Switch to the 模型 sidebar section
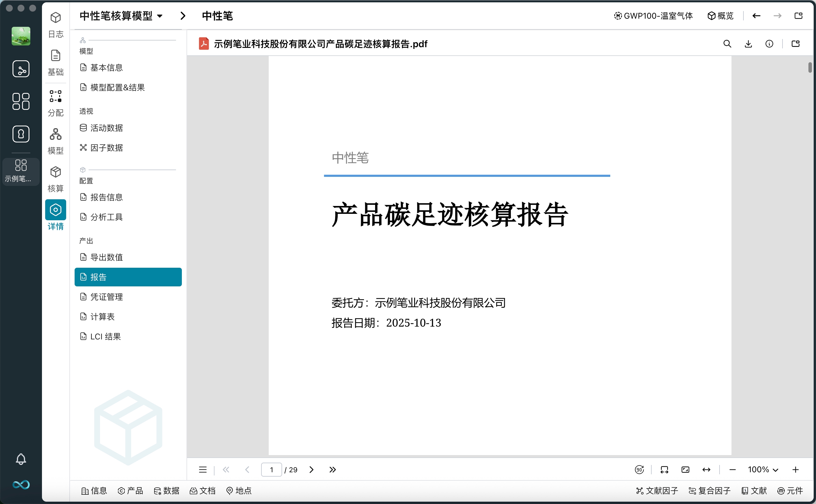The image size is (816, 504). coord(55,140)
